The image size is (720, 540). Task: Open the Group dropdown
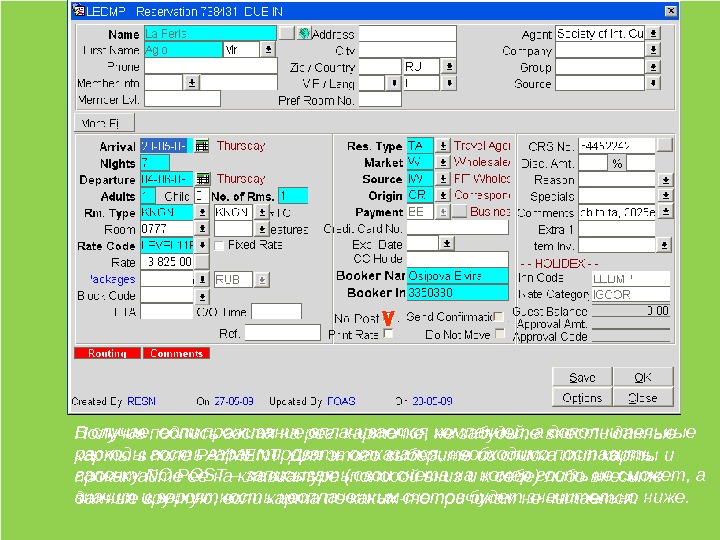click(653, 67)
